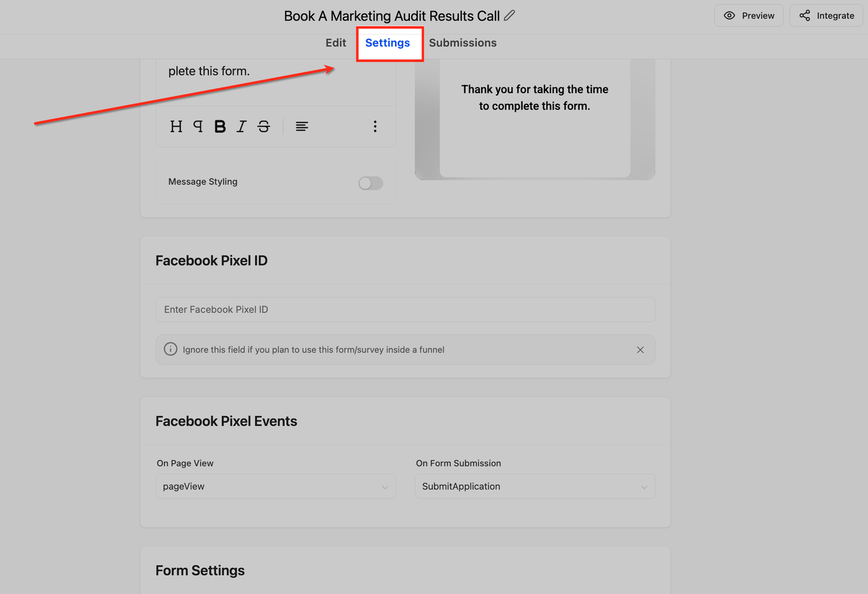Click the Heading format icon

point(176,126)
